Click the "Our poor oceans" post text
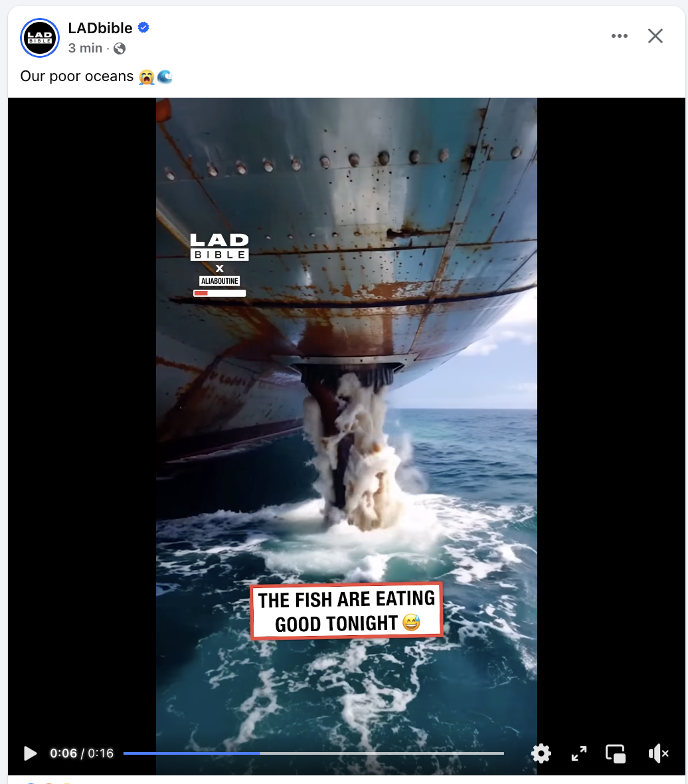The height and width of the screenshot is (784, 688). [77, 76]
